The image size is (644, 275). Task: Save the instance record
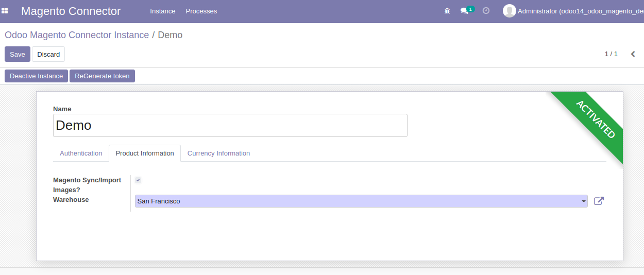click(x=18, y=54)
